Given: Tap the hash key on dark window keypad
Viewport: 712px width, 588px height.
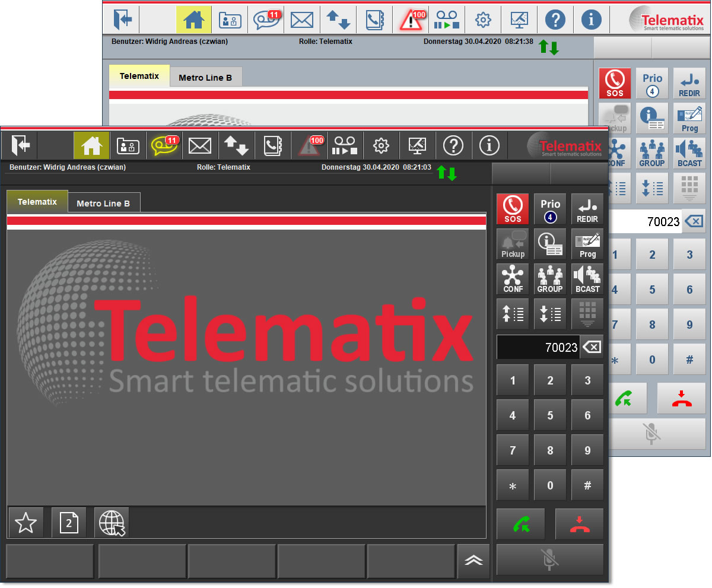Looking at the screenshot, I should click(x=587, y=486).
